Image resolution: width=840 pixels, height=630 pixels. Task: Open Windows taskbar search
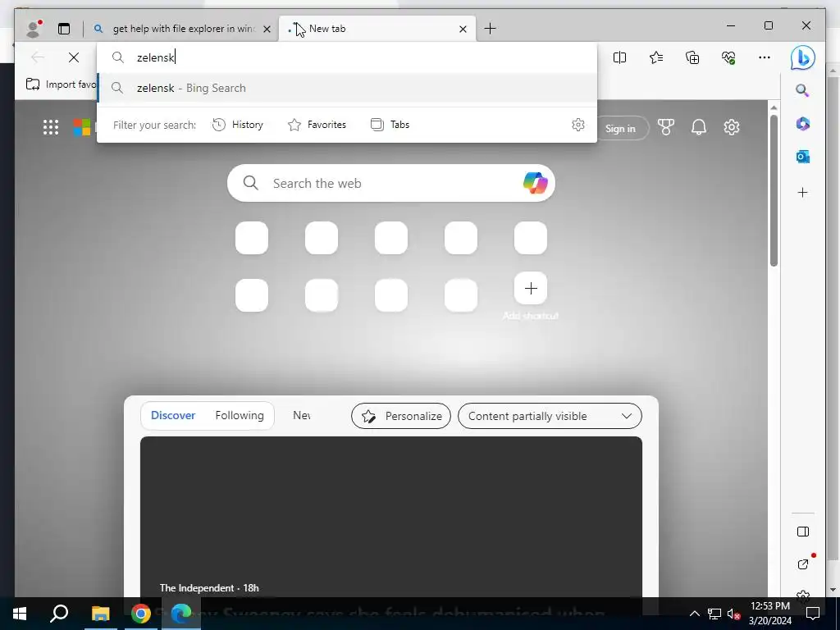tap(59, 614)
